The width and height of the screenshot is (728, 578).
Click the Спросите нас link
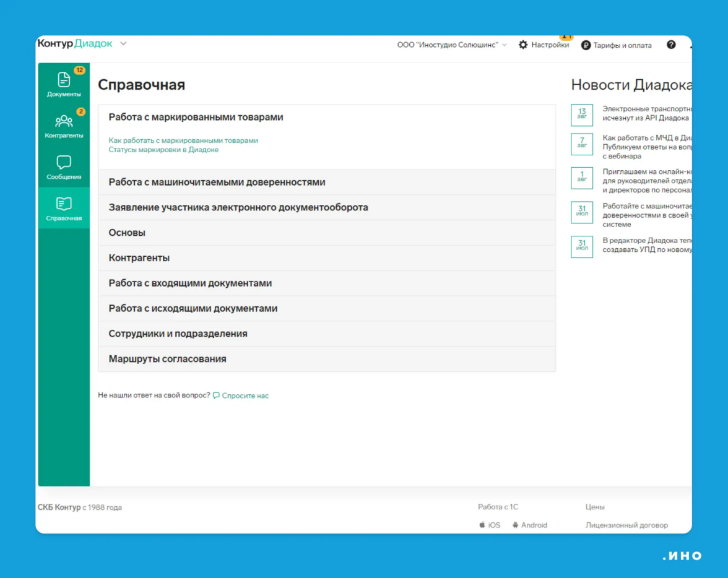[245, 395]
